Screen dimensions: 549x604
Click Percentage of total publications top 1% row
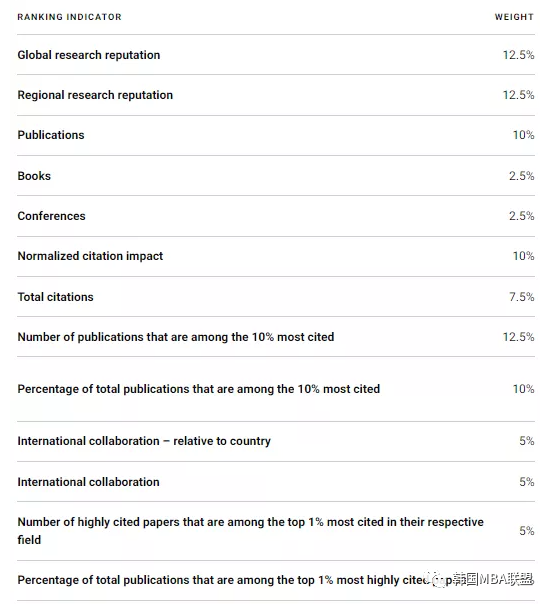[x=276, y=580]
